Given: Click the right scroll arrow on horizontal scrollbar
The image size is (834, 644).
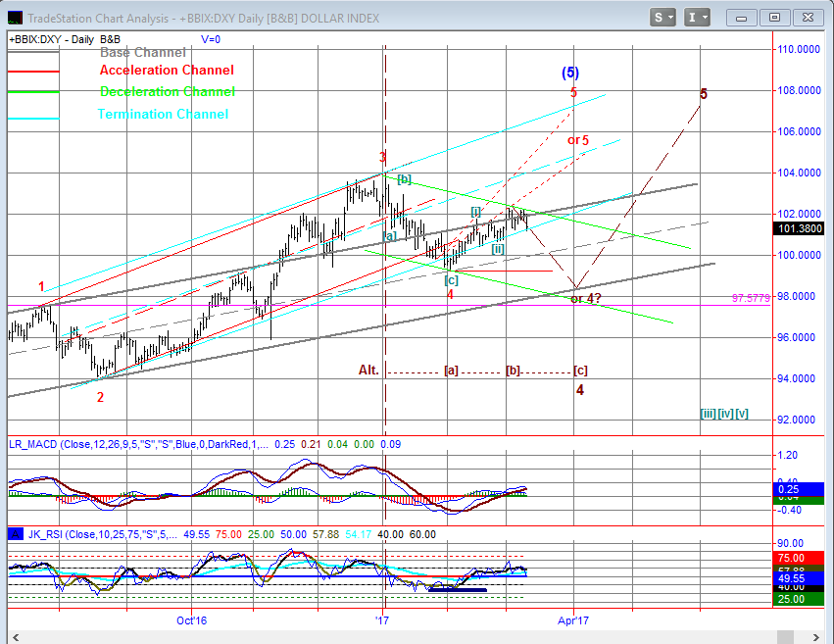Looking at the screenshot, I should tap(816, 637).
